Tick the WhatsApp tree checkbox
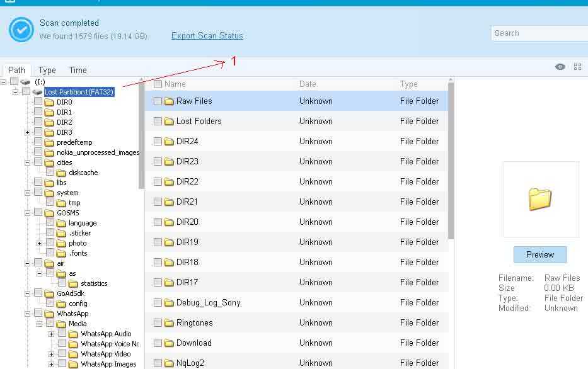The height and width of the screenshot is (369, 588). tap(38, 313)
